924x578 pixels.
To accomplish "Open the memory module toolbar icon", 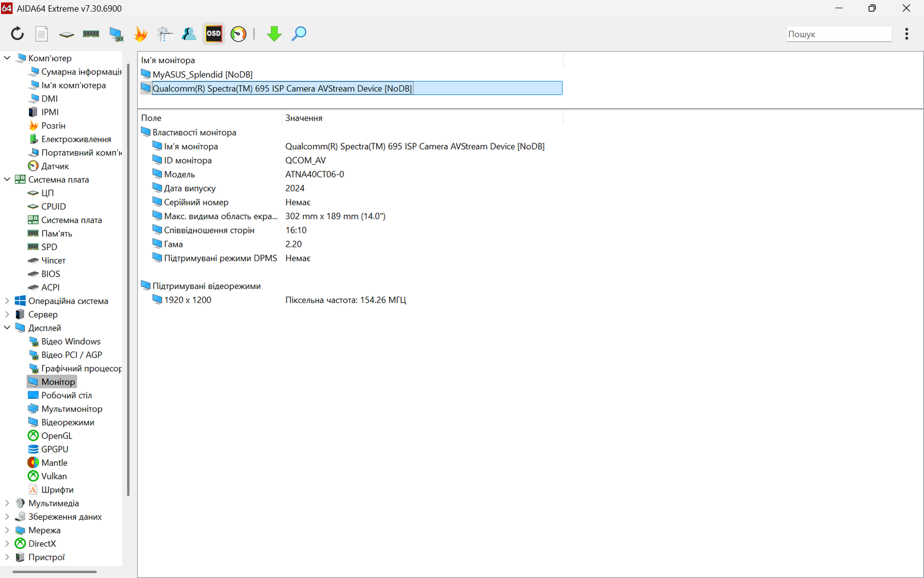I will 91,34.
